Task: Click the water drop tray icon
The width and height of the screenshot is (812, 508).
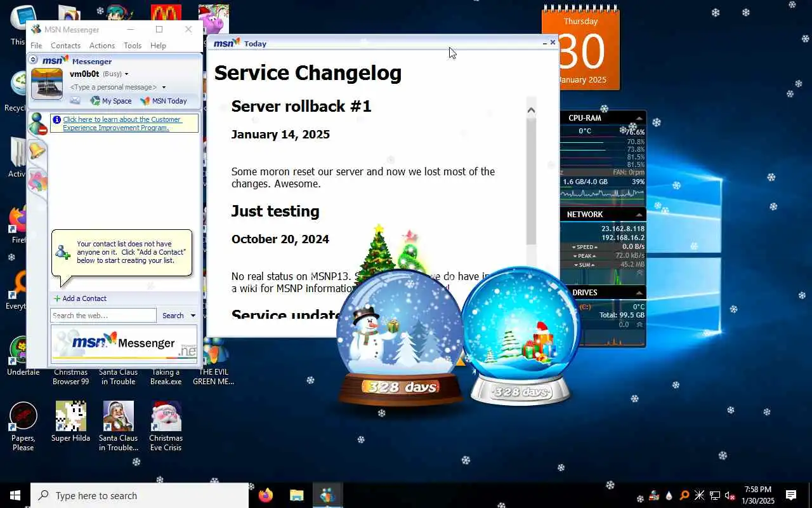Action: pyautogui.click(x=669, y=495)
